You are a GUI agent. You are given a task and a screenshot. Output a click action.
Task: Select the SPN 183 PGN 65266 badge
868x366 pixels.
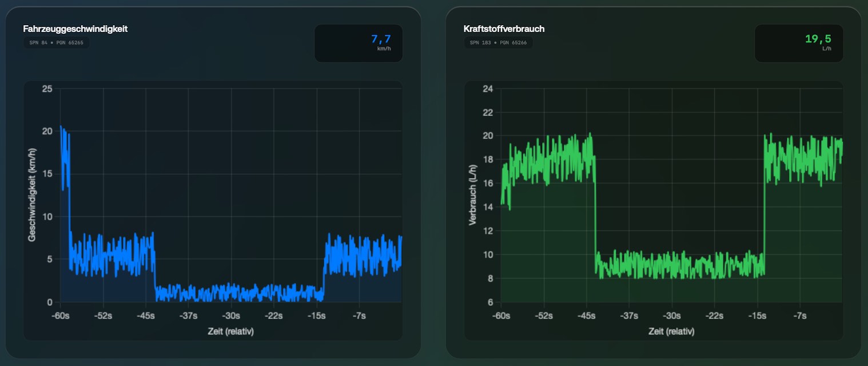coord(498,43)
